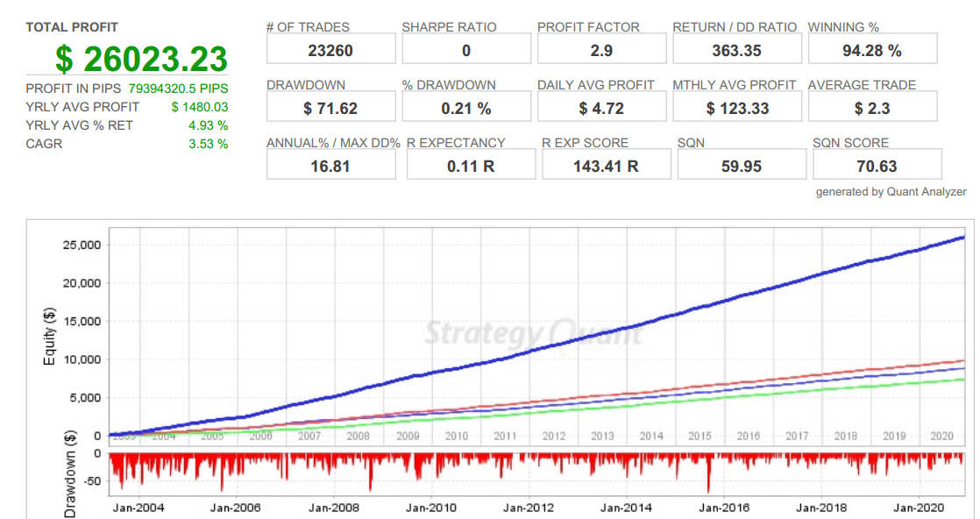Image resolution: width=980 pixels, height=519 pixels.
Task: Select the % Drawdown value 0.21 %
Action: click(x=466, y=108)
